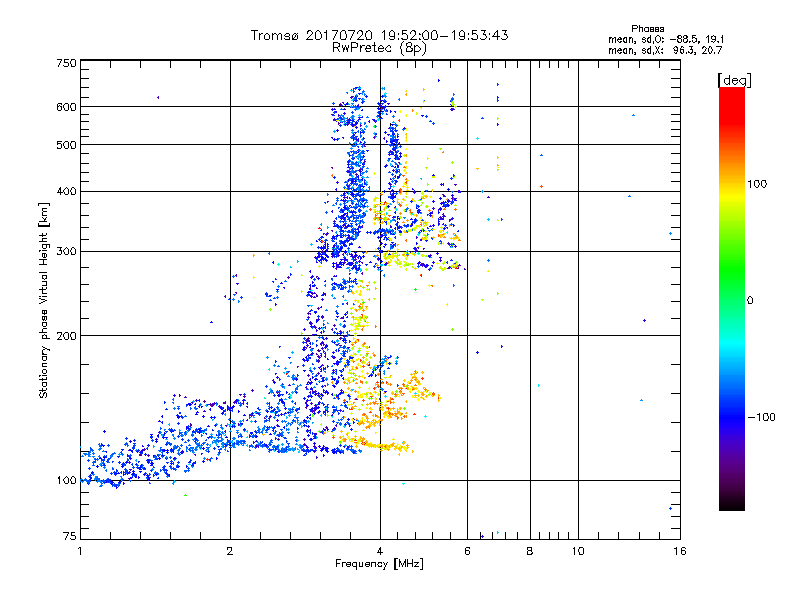Viewport: 800px width, 600px height.
Task: Click the x-axis tick label '2'
Action: coord(230,551)
